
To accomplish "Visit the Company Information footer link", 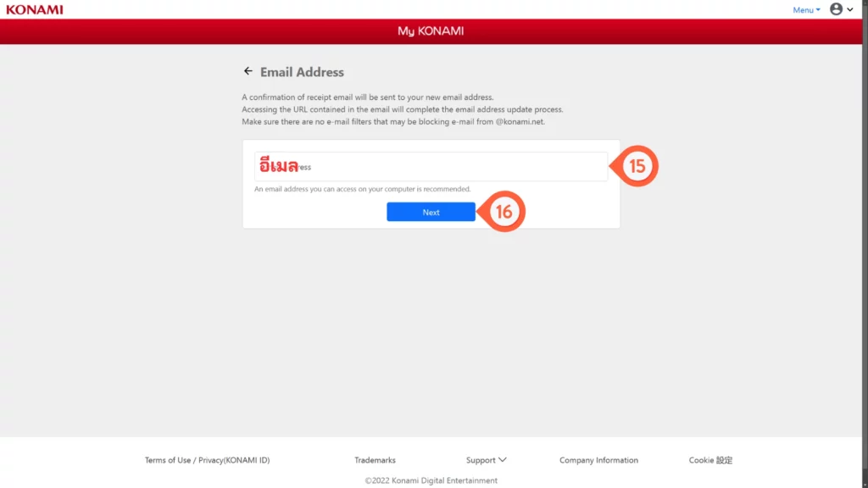I will [598, 460].
